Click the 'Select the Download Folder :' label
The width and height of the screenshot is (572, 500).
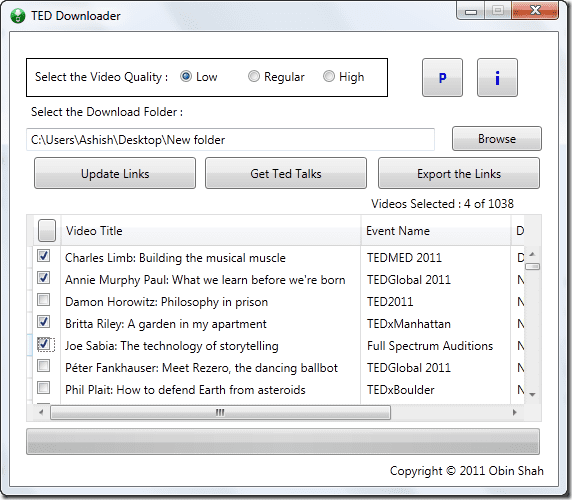point(107,112)
